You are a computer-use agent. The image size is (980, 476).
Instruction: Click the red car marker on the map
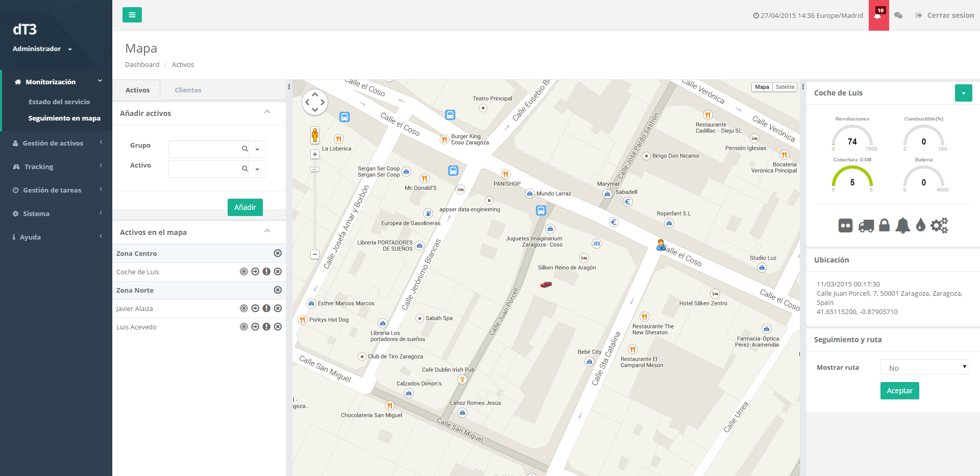click(x=546, y=284)
